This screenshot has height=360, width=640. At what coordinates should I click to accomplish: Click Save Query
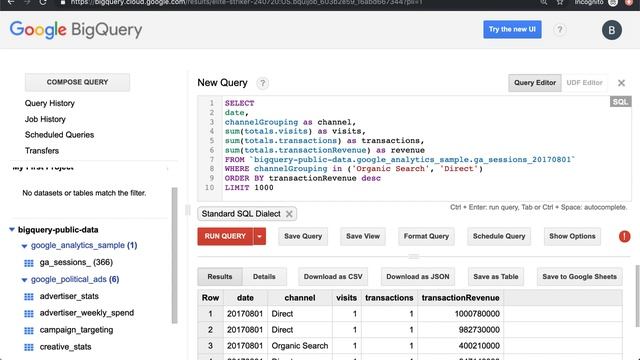click(x=303, y=236)
